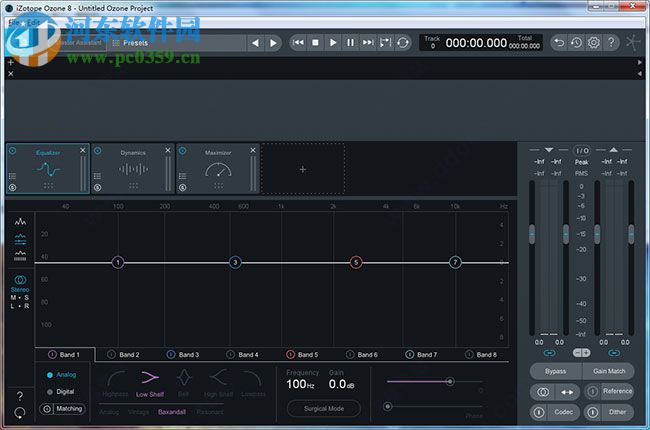Launch Master Assistant
650x430 pixels.
click(x=79, y=43)
